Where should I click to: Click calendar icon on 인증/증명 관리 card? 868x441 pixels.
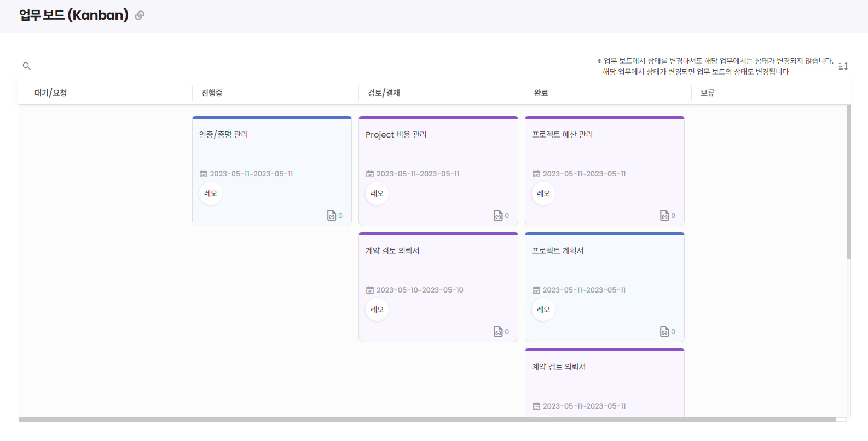(204, 174)
